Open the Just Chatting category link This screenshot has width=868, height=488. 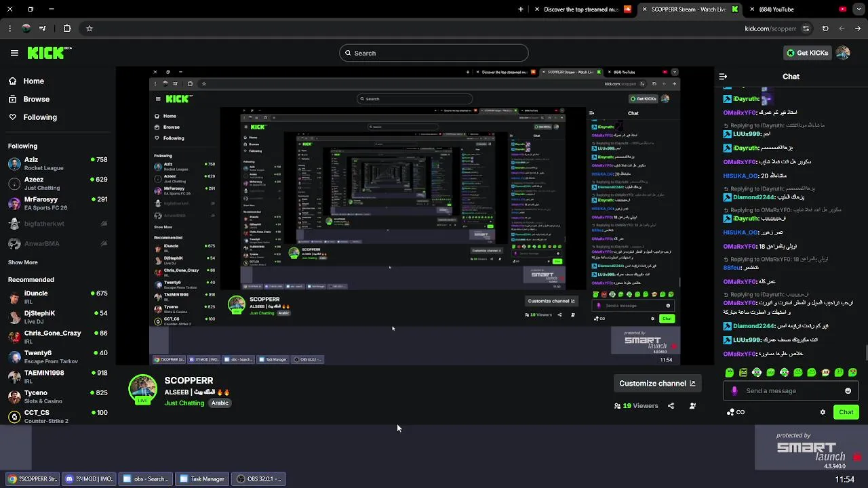[184, 403]
